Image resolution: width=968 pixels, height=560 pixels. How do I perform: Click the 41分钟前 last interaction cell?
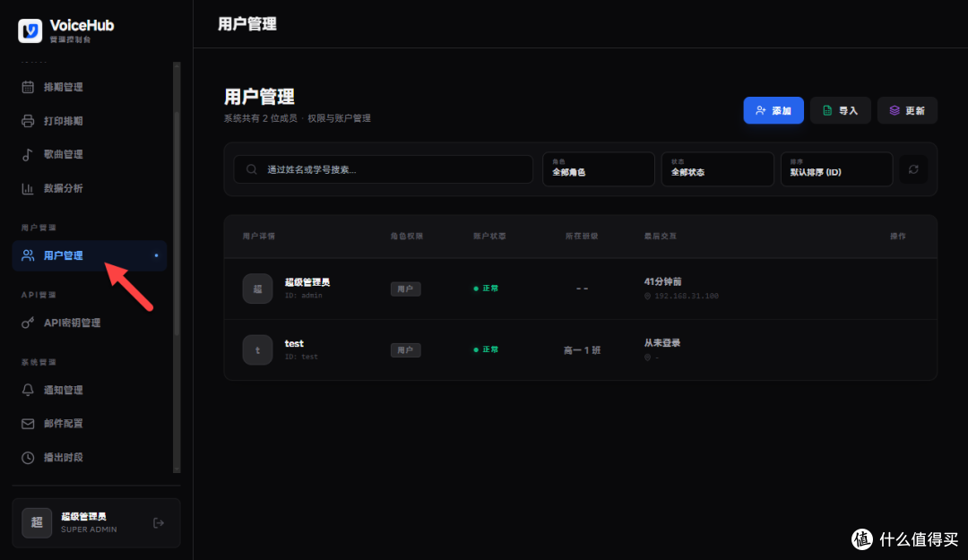[x=662, y=281]
